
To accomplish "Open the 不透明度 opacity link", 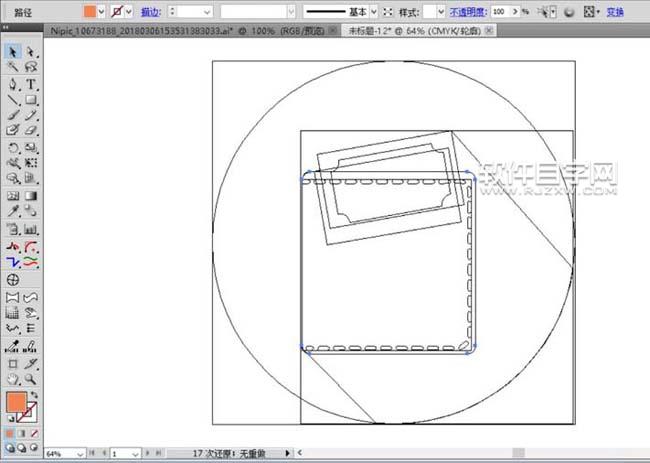I will click(468, 12).
